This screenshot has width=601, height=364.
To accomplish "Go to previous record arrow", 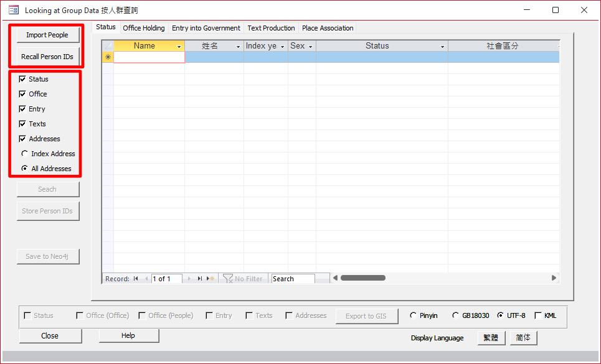I will [146, 279].
